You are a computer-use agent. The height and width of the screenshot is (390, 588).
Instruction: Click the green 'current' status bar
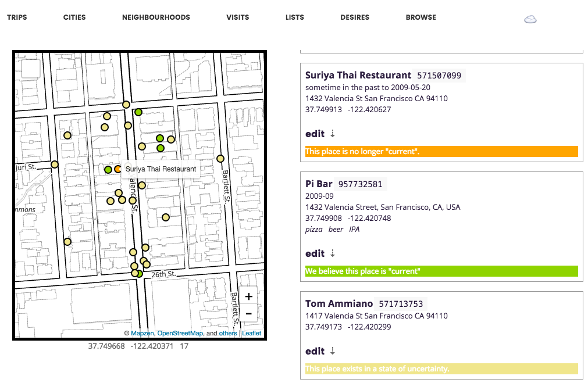441,271
